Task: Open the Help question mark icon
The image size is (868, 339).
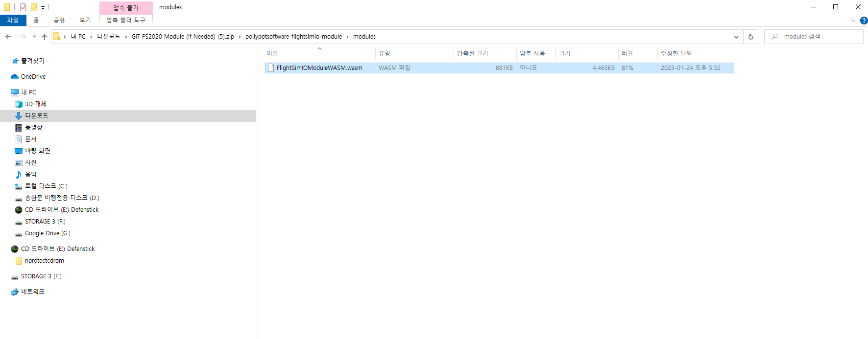Action: pyautogui.click(x=864, y=21)
